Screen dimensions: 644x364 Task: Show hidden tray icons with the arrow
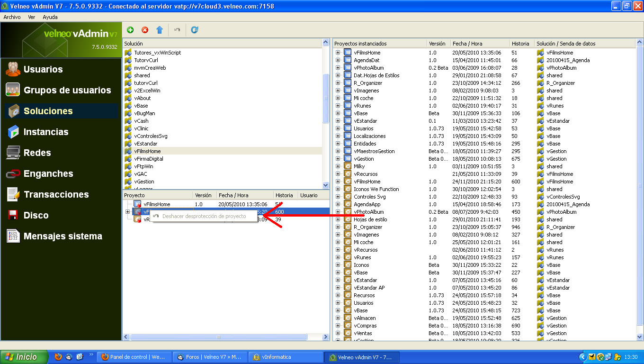click(x=583, y=357)
